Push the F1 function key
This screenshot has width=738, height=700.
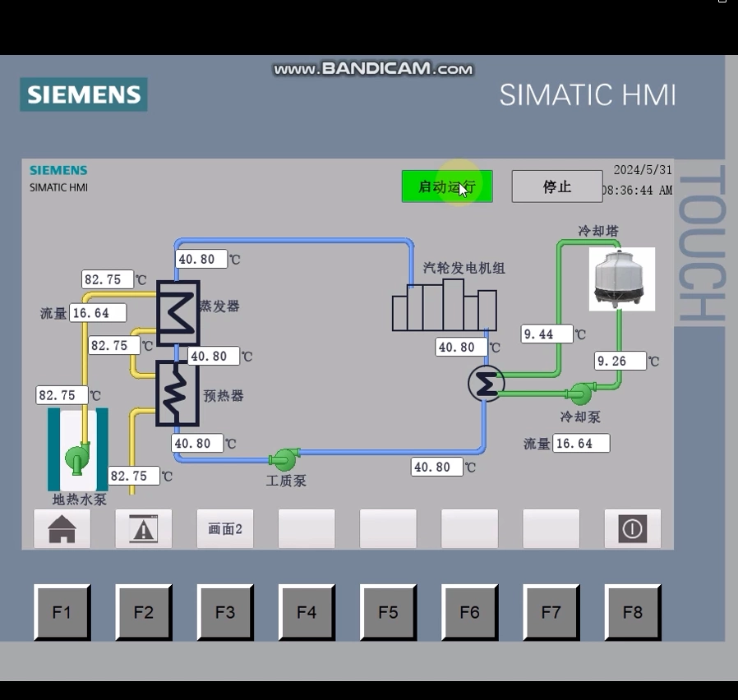(x=62, y=613)
